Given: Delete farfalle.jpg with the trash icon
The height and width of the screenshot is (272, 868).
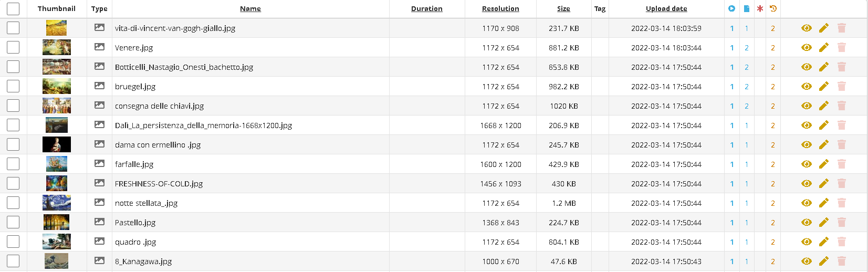Looking at the screenshot, I should click(841, 164).
